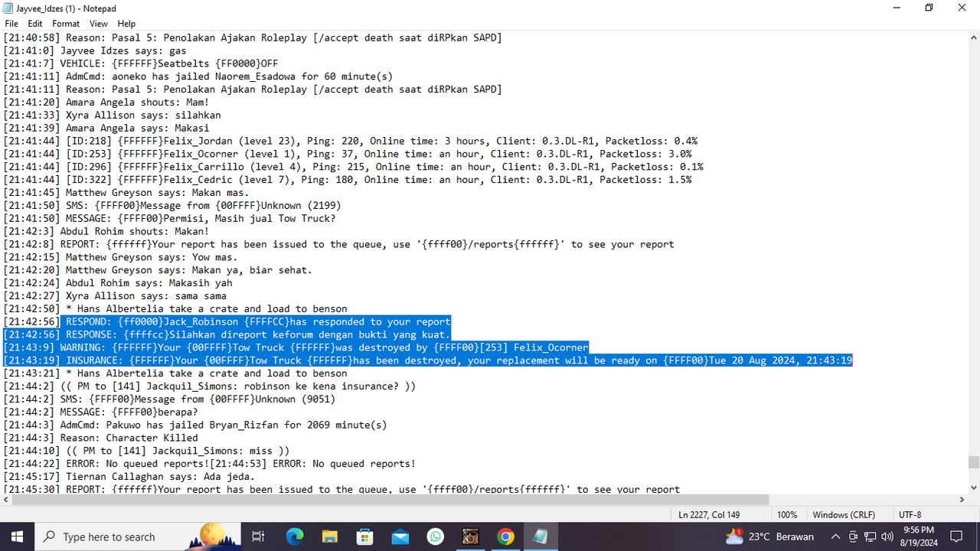The width and height of the screenshot is (980, 551).
Task: Click highlighted 'Jack_Robinson has responded' line
Action: coord(227,321)
